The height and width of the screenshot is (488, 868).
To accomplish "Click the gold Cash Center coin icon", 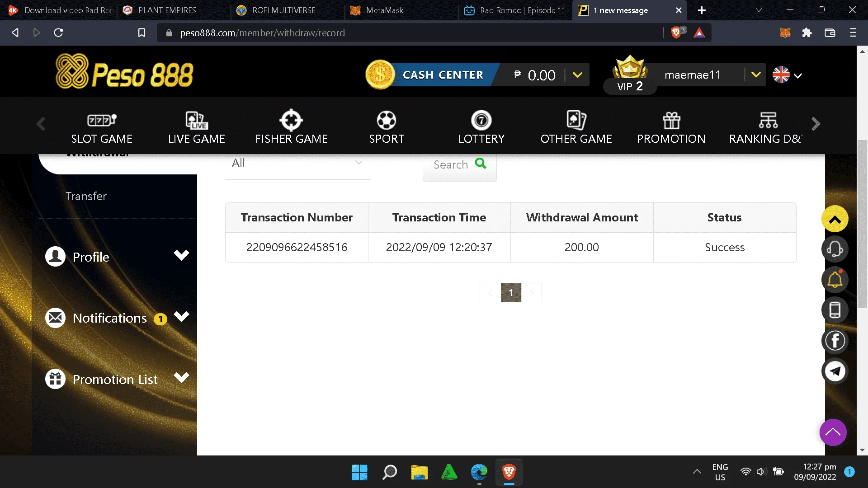I will point(380,75).
